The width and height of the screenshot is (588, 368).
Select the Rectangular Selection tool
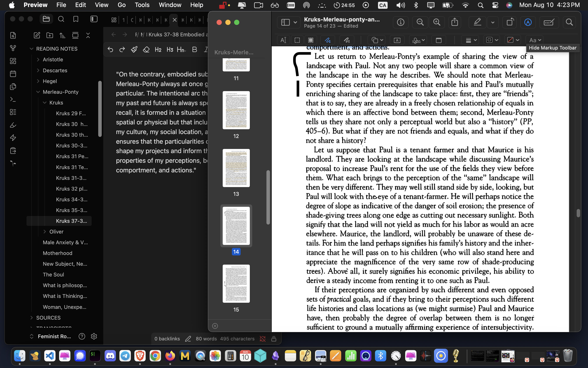(x=297, y=40)
